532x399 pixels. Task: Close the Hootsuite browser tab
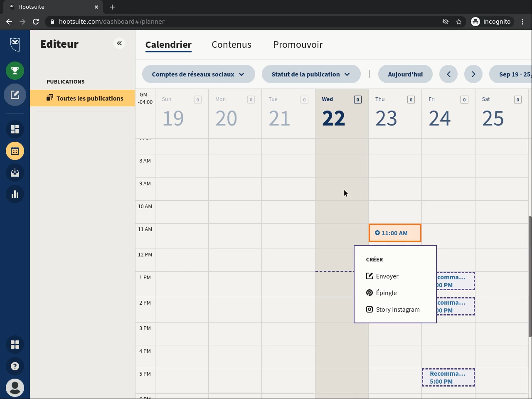(96, 7)
